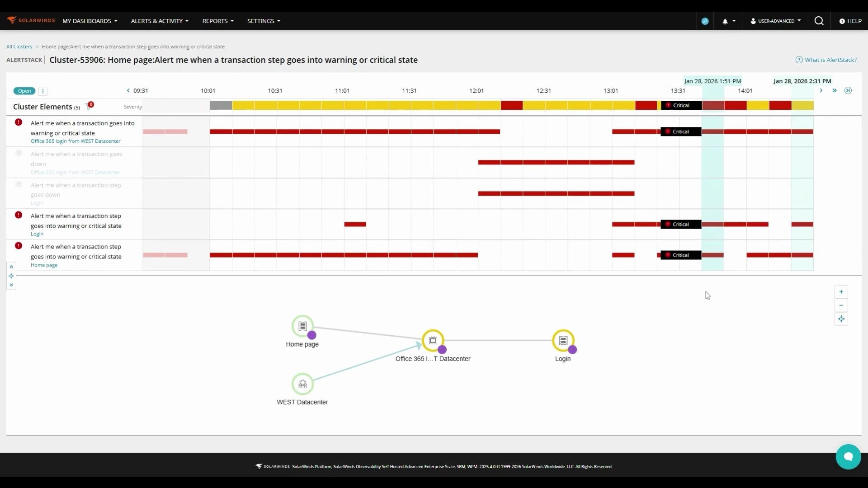Toggle the Open status badge
868x488 pixels.
click(x=24, y=91)
